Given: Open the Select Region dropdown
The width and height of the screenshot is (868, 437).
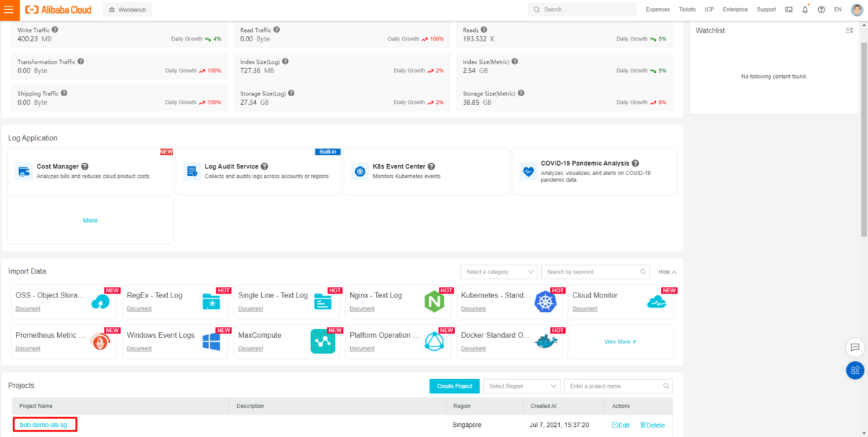Looking at the screenshot, I should click(x=522, y=386).
